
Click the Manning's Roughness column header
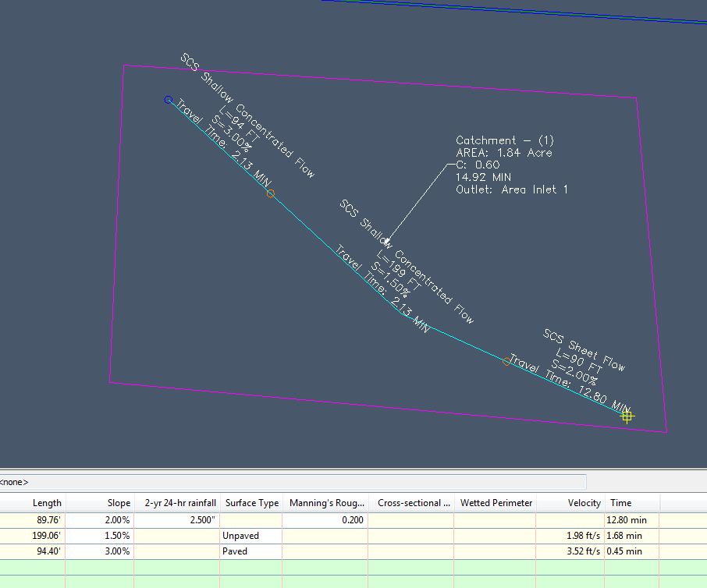[x=325, y=503]
